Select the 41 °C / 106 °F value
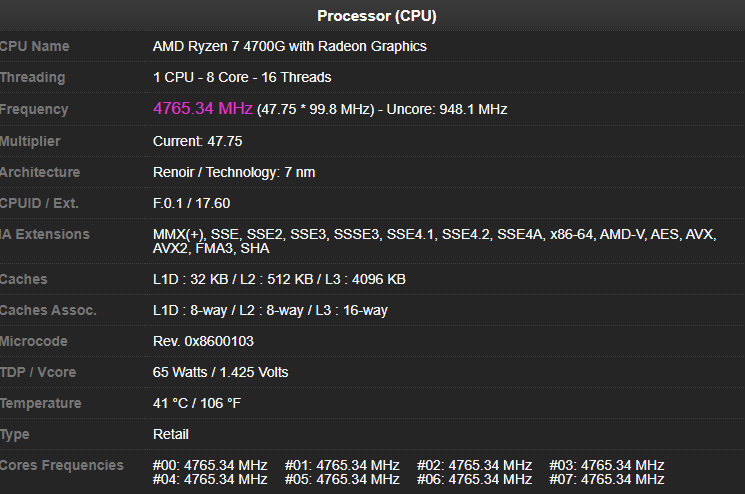Screen dimensions: 745x494 pyautogui.click(x=197, y=403)
